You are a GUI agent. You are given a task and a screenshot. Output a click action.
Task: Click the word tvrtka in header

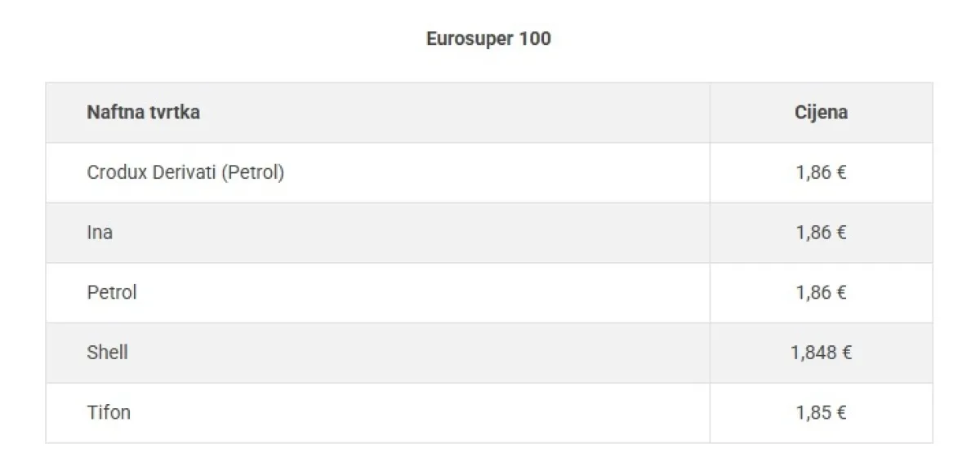pyautogui.click(x=173, y=112)
